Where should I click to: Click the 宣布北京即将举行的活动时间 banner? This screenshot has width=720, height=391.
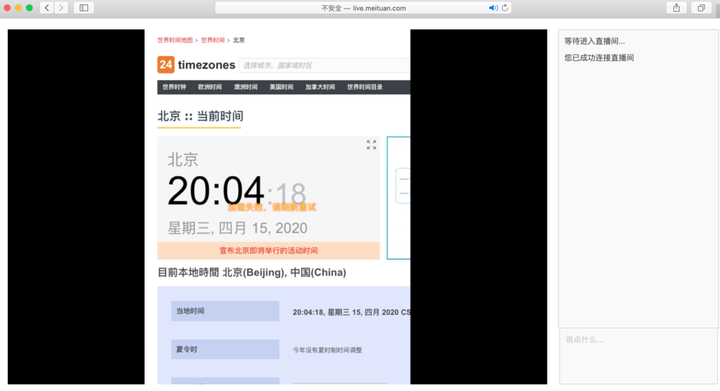[269, 251]
